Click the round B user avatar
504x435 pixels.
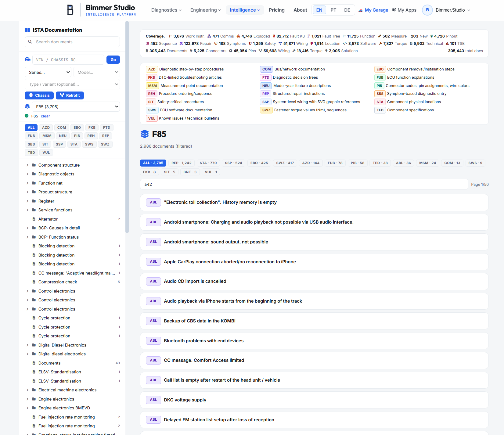(x=427, y=10)
